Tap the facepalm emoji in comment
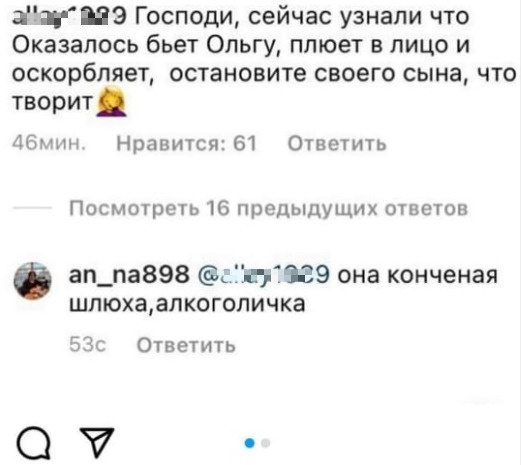This screenshot has height=465, width=521. pos(111,101)
